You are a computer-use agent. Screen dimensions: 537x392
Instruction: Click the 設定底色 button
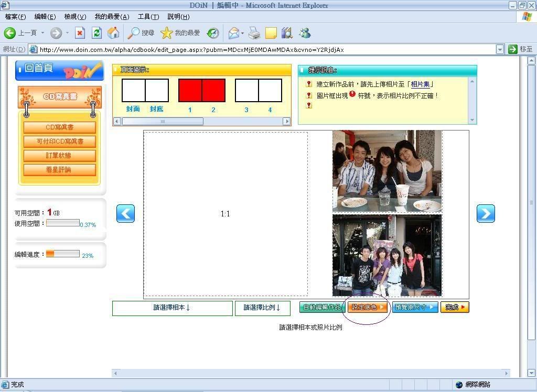pyautogui.click(x=368, y=307)
